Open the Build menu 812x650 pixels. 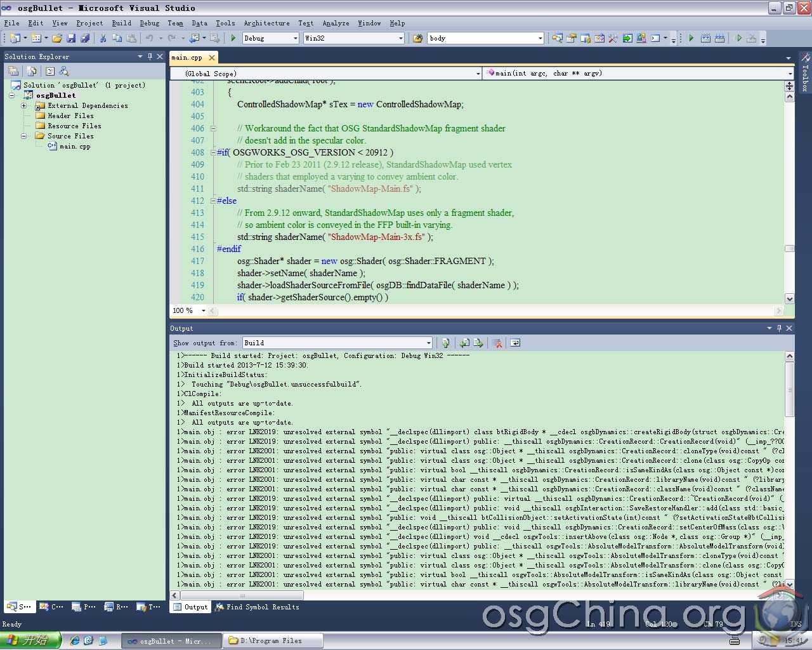122,23
